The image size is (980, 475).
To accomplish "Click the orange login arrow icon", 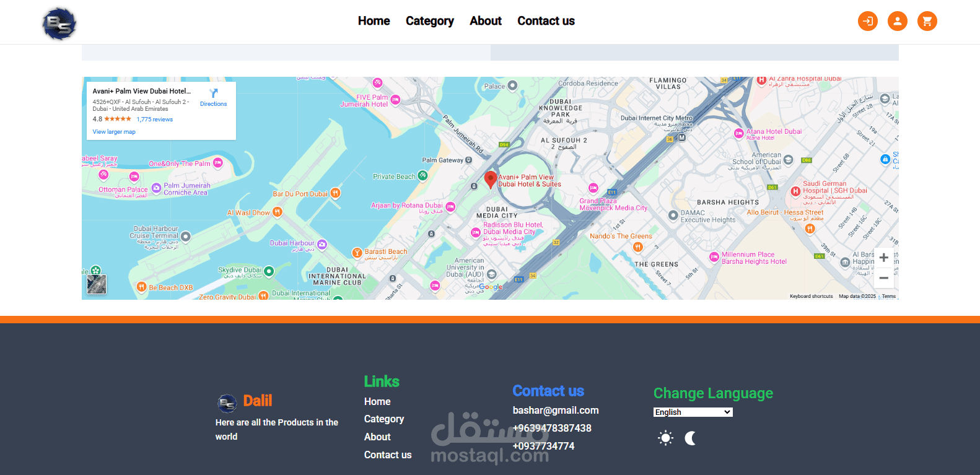I will click(x=867, y=21).
